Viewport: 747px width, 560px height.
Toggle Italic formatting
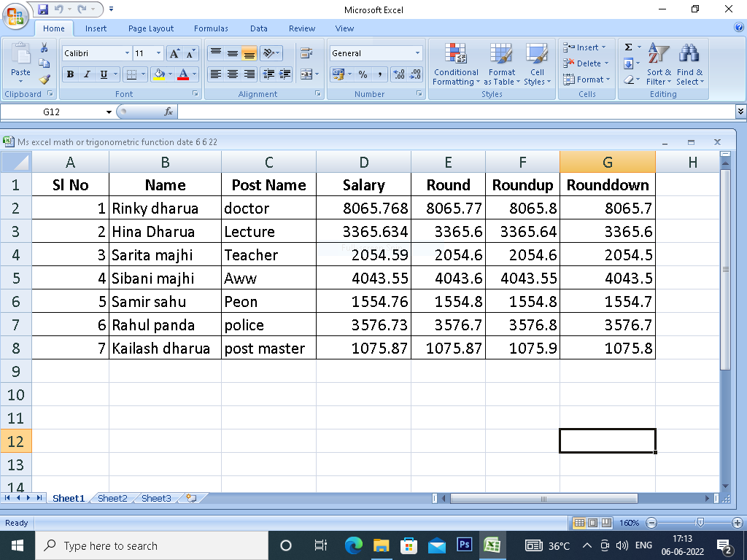point(87,74)
